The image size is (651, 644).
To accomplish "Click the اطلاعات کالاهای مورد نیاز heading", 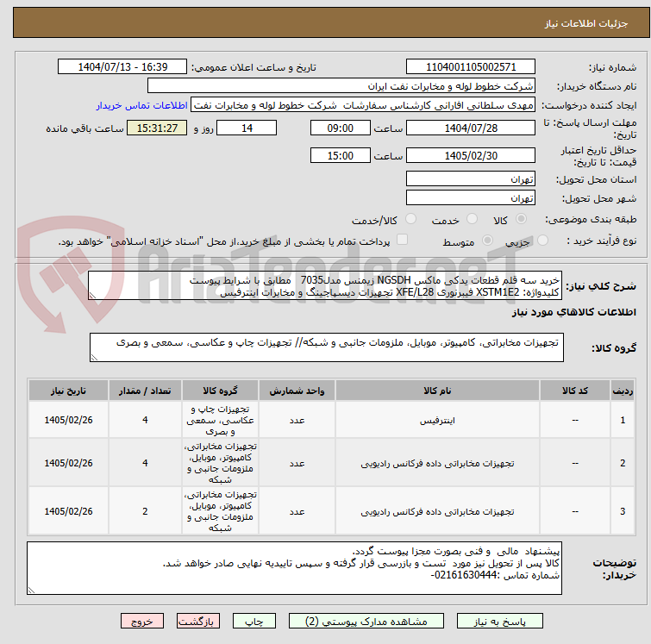I will (x=573, y=312).
